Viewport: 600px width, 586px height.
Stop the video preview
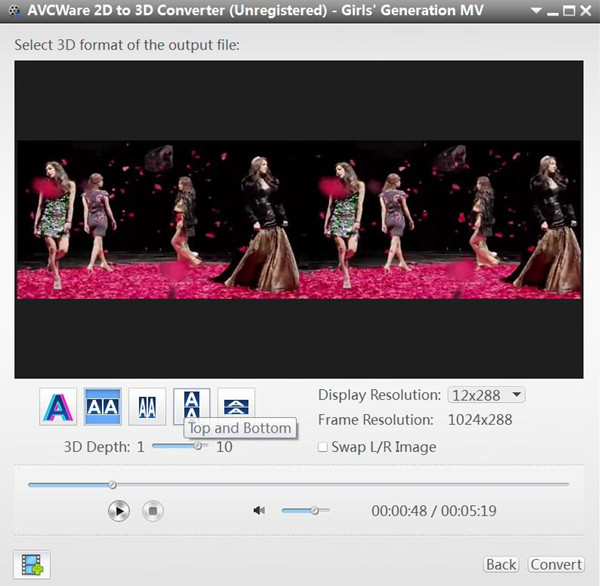coord(153,511)
